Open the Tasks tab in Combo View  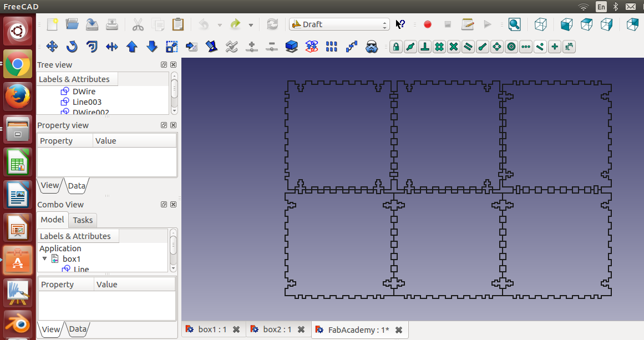pos(83,220)
